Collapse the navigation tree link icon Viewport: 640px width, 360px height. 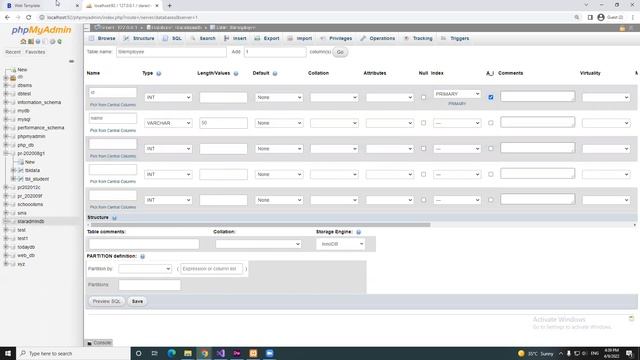[71, 61]
